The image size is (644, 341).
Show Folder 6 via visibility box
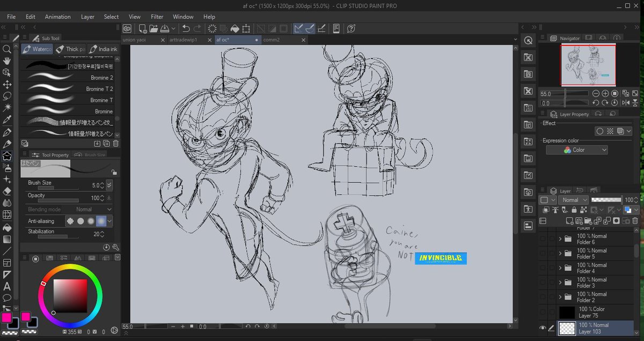543,239
